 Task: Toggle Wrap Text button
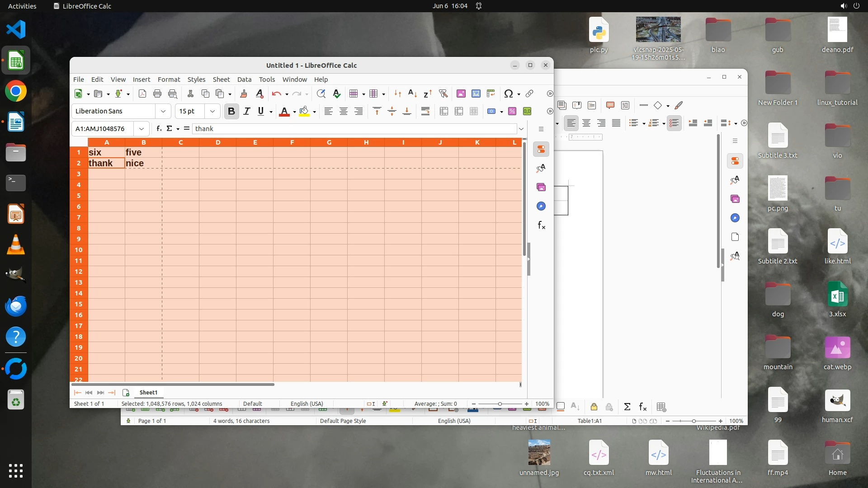click(x=425, y=111)
